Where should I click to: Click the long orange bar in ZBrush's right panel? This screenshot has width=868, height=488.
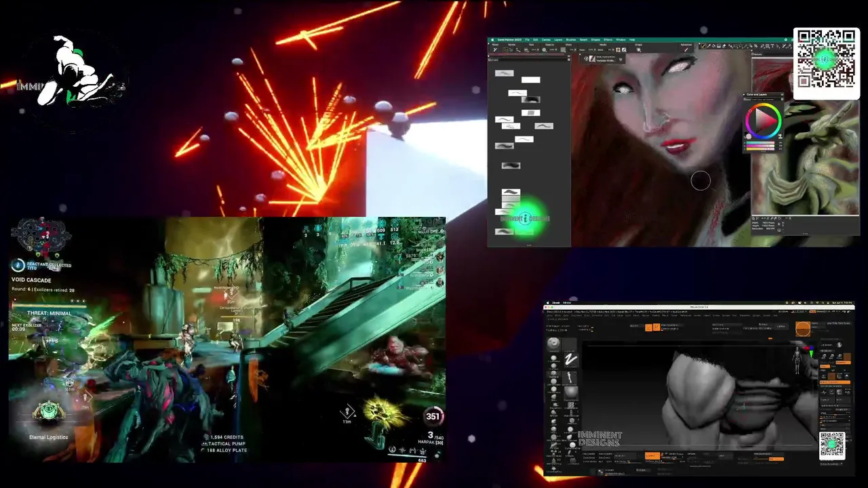pos(836,383)
